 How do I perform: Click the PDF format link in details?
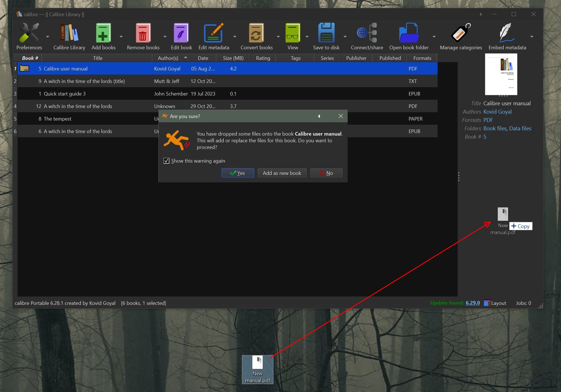(x=488, y=120)
